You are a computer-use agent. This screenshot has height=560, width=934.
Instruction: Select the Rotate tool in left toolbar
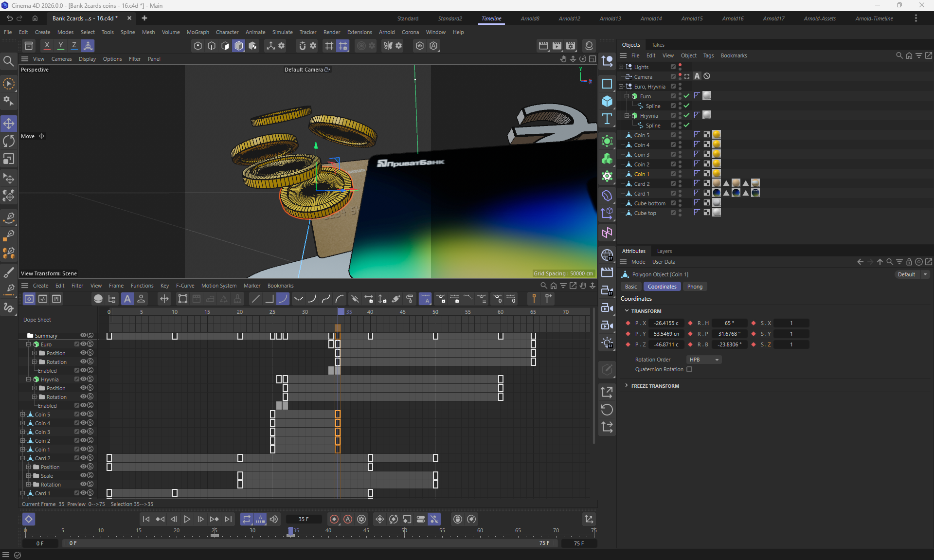point(9,141)
